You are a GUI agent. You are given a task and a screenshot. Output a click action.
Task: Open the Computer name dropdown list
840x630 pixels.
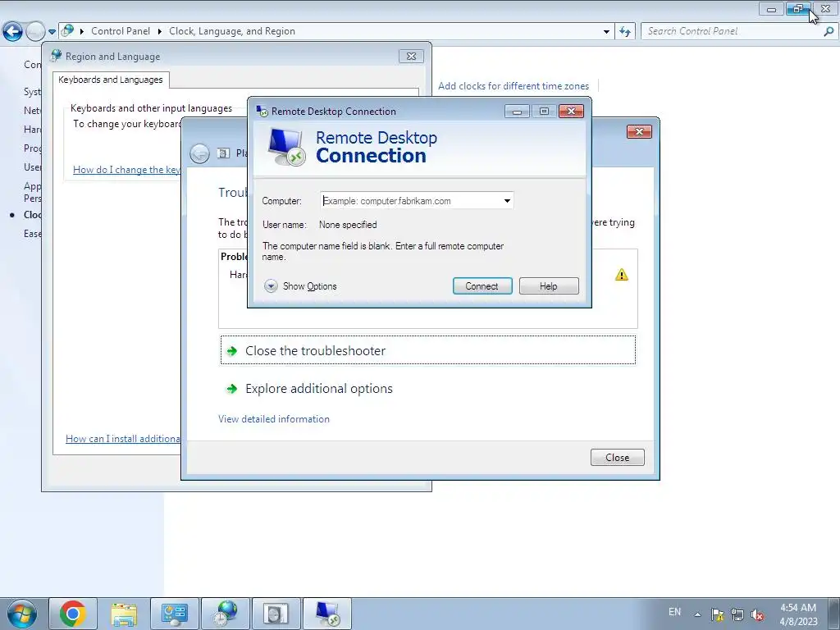coord(507,201)
